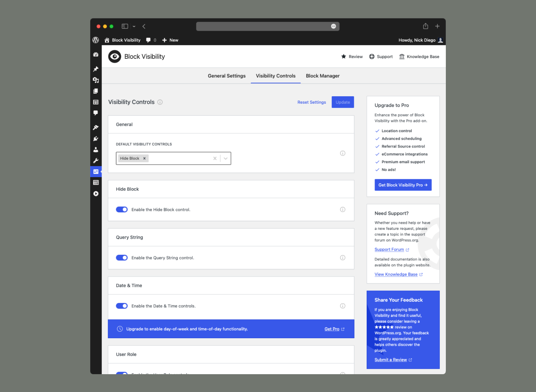This screenshot has width=536, height=392.
Task: Click the collapse menu play-circle icon
Action: pos(96,194)
